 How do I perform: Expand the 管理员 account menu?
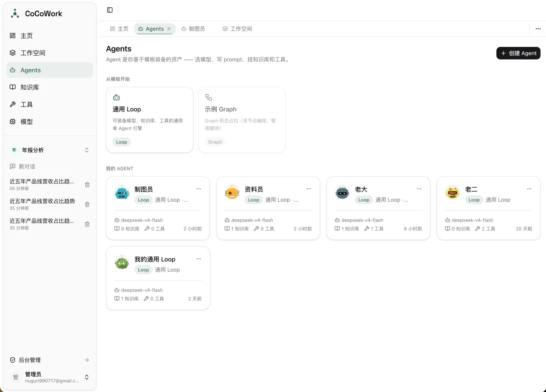[50, 377]
